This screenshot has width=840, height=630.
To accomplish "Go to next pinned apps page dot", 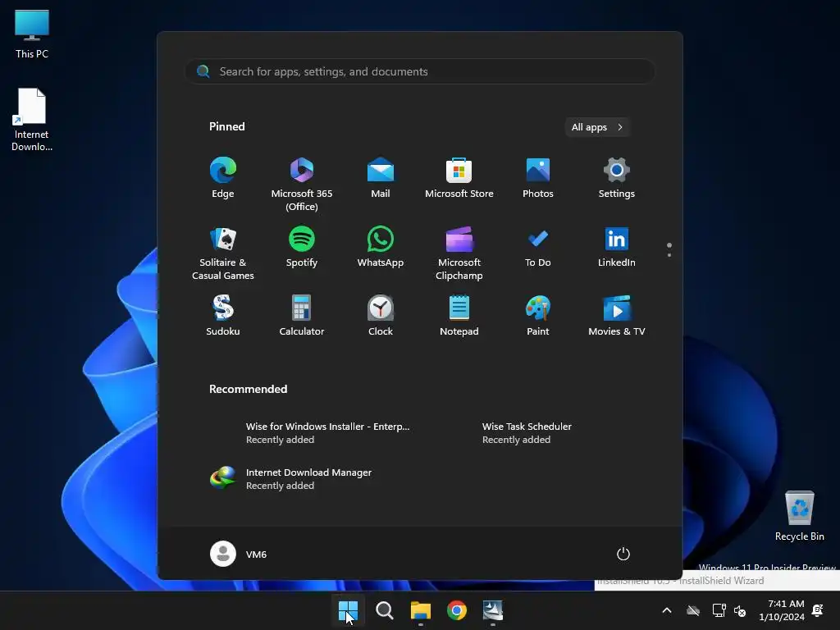I will click(669, 255).
